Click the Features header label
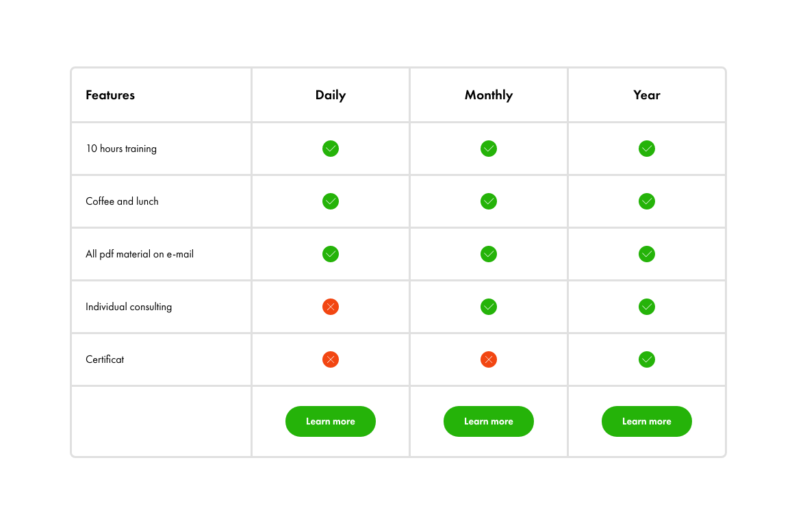The height and width of the screenshot is (532, 792). click(x=110, y=95)
